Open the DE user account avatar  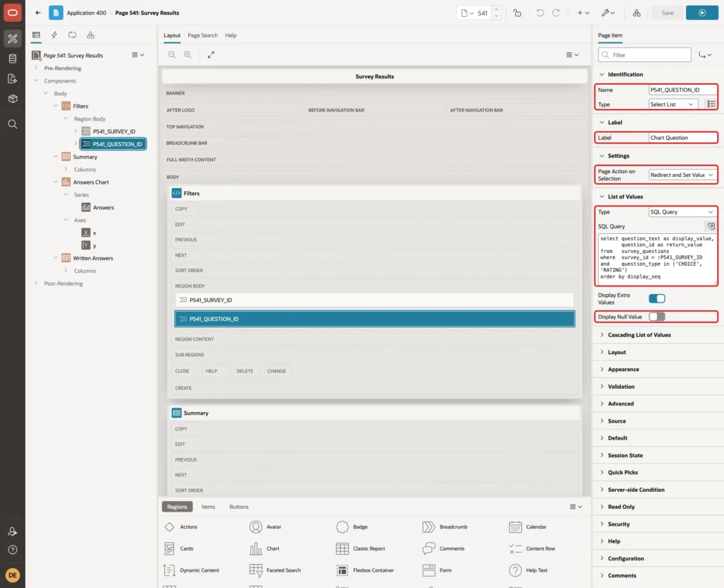point(13,575)
